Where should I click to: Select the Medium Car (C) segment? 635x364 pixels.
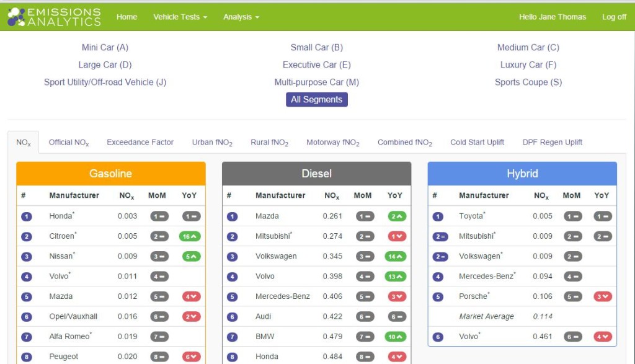528,47
